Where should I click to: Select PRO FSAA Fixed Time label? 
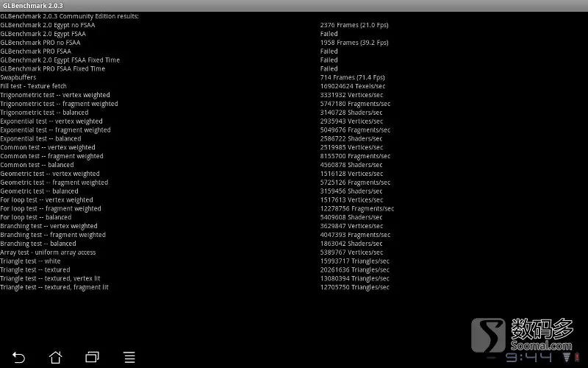point(52,68)
